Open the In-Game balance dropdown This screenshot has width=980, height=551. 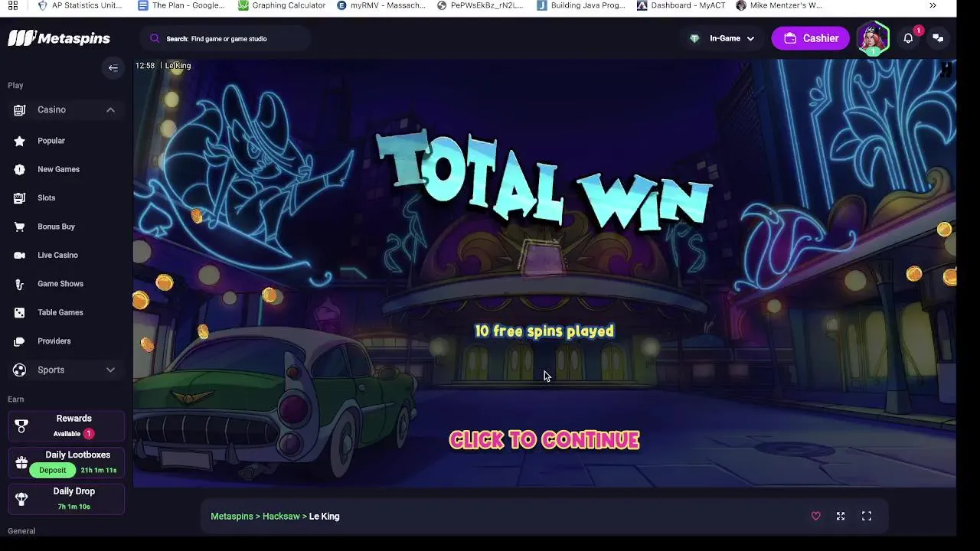[x=723, y=38]
